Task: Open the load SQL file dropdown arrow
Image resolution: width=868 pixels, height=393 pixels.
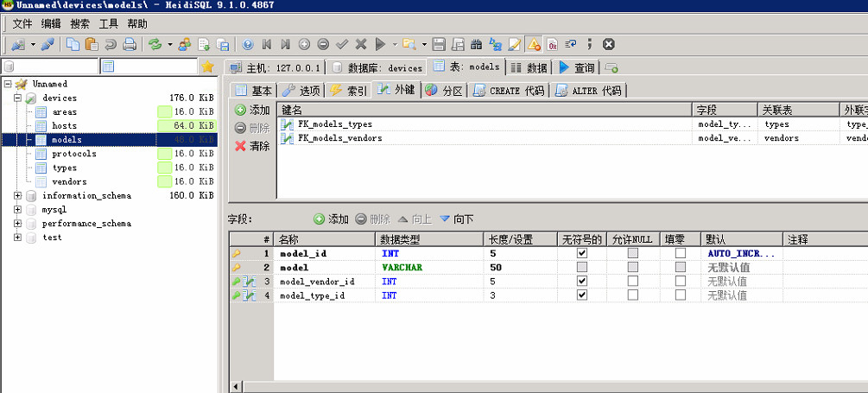Action: [x=424, y=44]
